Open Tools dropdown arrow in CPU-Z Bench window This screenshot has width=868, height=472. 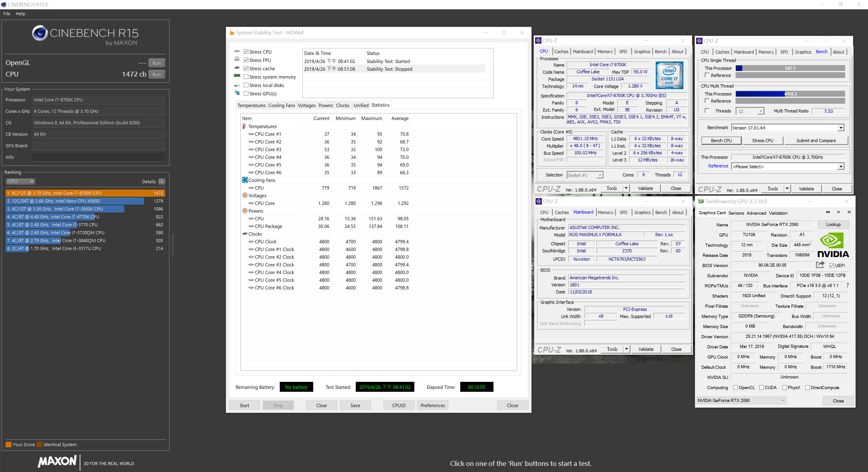coord(787,188)
